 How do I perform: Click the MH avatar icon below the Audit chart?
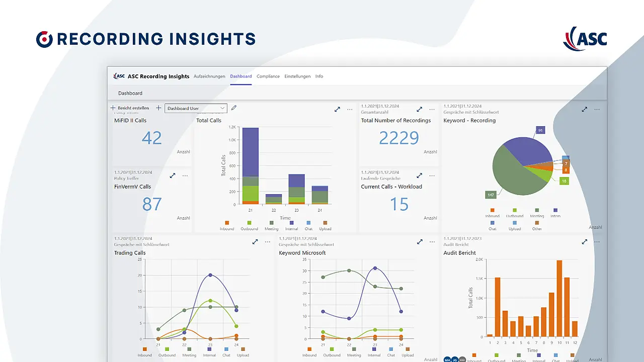(x=447, y=359)
